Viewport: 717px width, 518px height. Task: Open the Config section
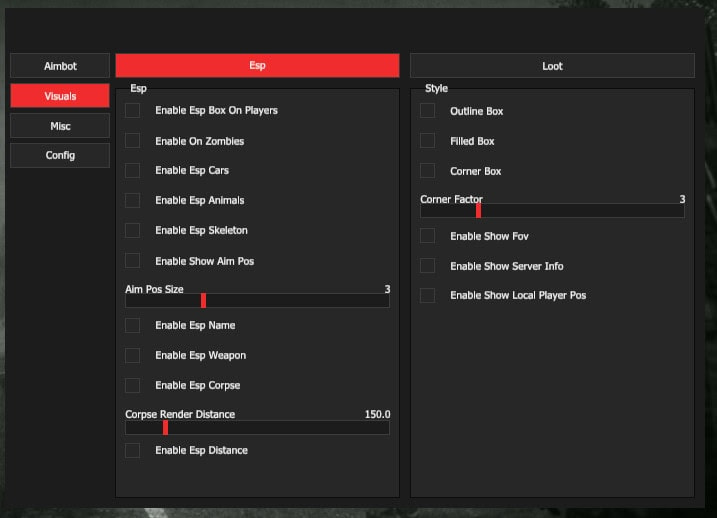[60, 156]
